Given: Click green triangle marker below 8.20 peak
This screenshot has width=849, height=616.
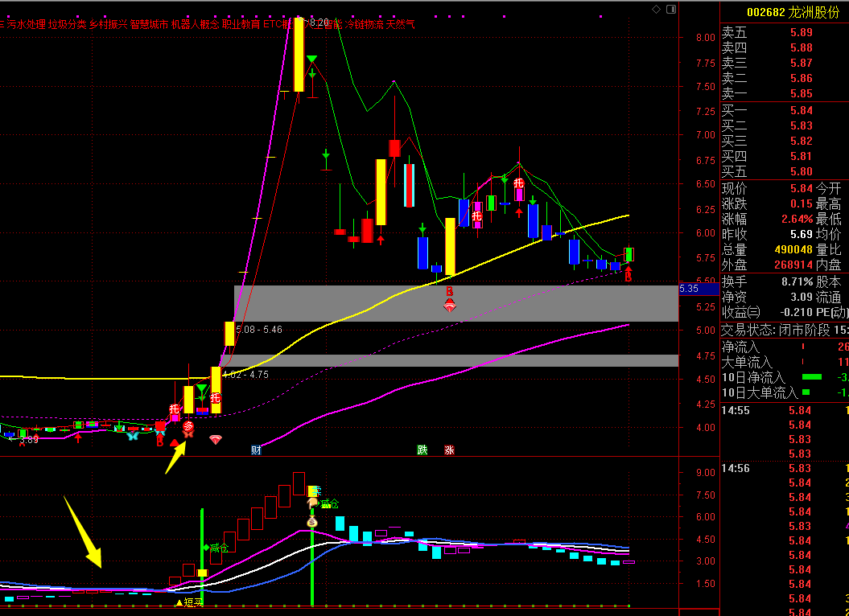Looking at the screenshot, I should [x=312, y=59].
